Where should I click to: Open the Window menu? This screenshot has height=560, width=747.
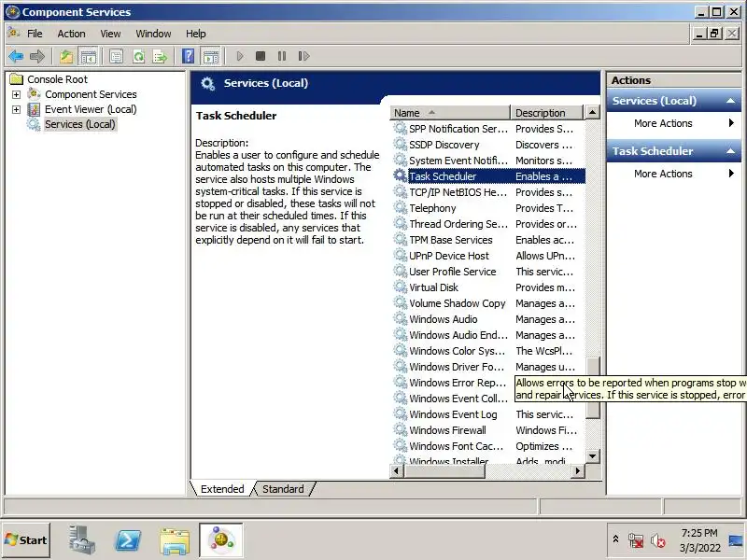153,34
